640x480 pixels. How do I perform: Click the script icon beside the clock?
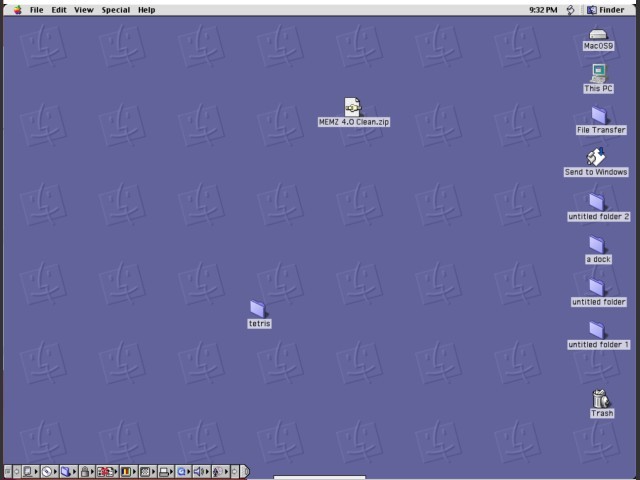[571, 10]
